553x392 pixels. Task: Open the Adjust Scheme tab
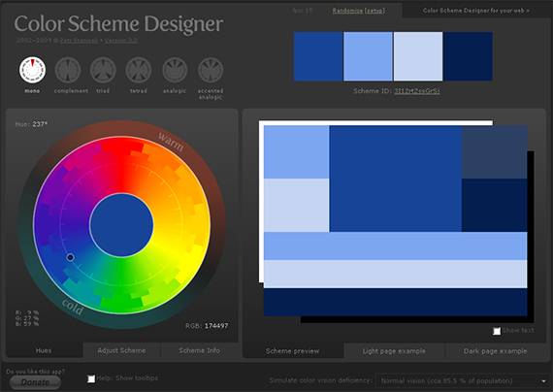coord(121,350)
